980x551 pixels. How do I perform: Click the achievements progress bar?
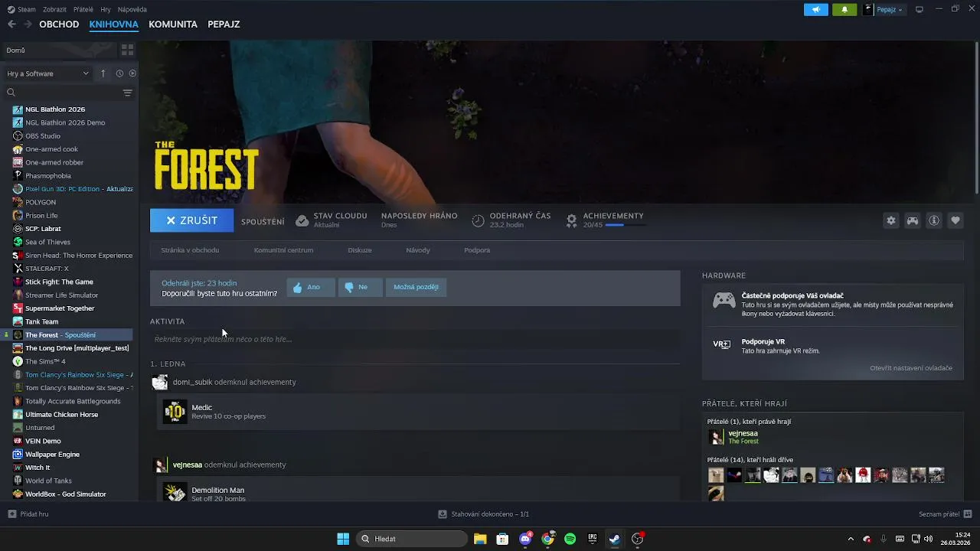click(624, 225)
